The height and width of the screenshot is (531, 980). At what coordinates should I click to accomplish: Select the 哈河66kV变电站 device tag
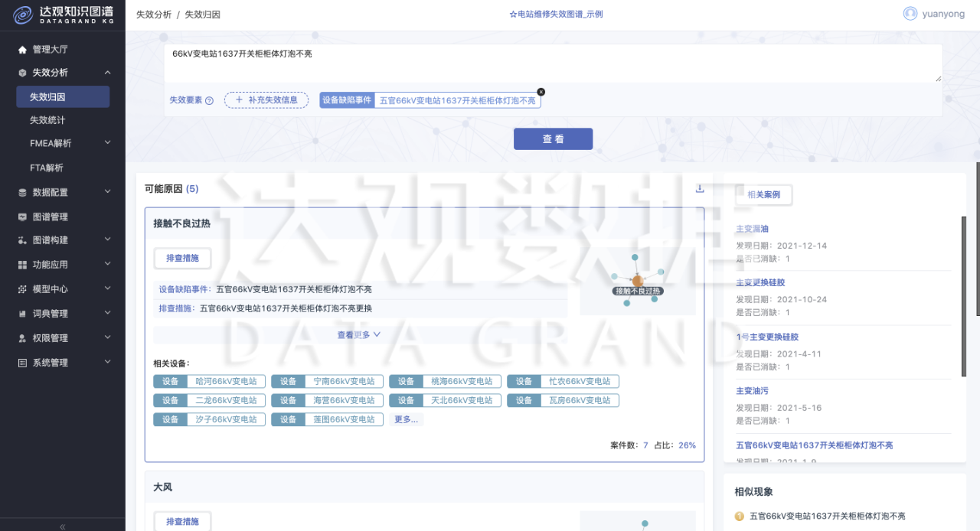pos(210,381)
